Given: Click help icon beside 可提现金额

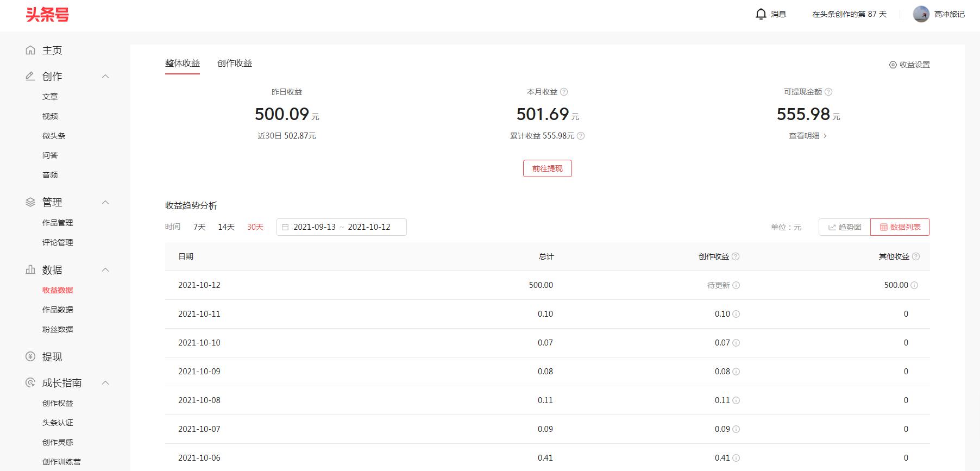Looking at the screenshot, I should pos(828,92).
